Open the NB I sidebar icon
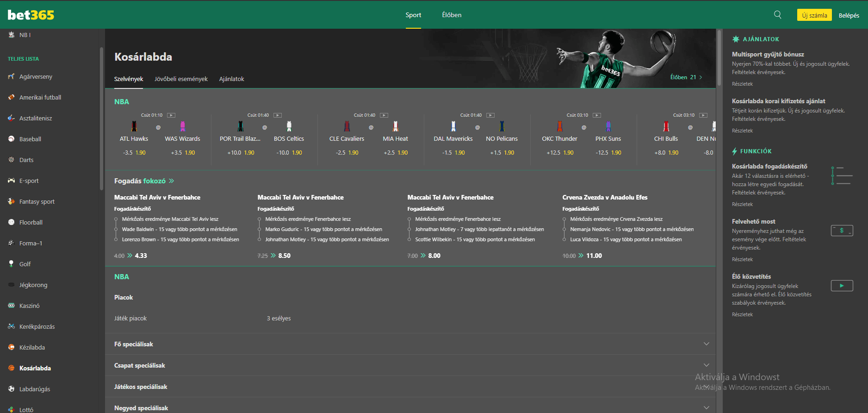Screen dimensions: 868x413 coord(12,35)
